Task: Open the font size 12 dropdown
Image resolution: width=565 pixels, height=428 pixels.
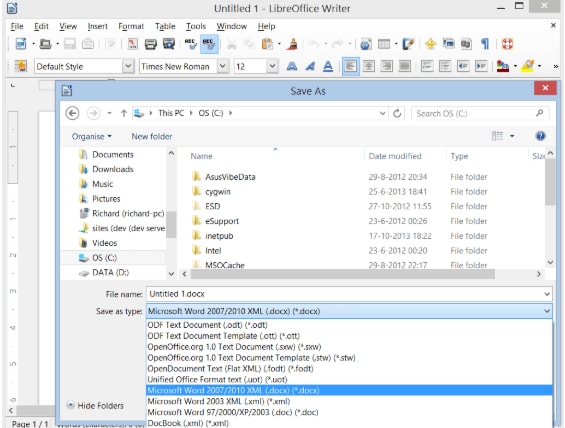Action: [x=272, y=66]
